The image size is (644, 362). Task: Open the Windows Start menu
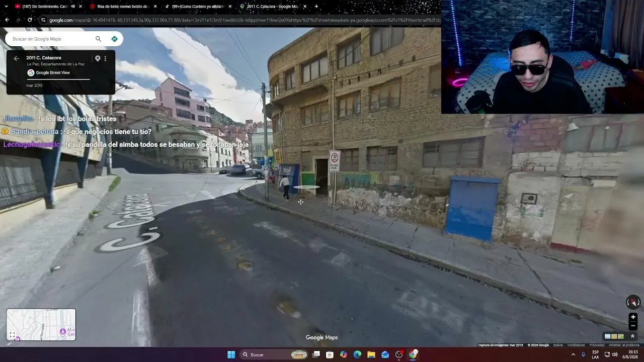[231, 354]
